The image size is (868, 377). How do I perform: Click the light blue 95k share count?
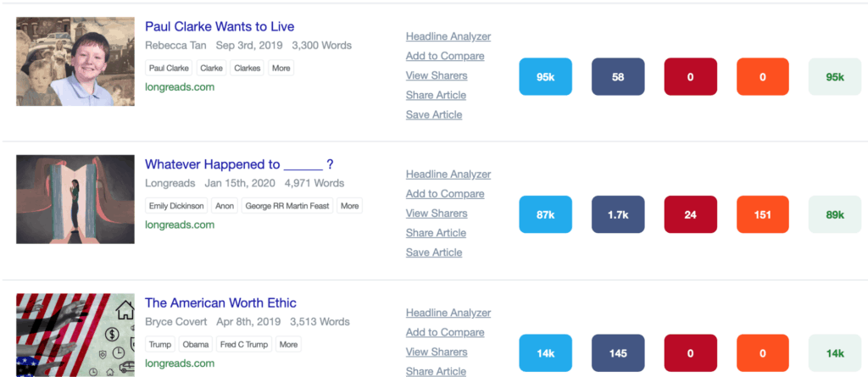pyautogui.click(x=546, y=77)
